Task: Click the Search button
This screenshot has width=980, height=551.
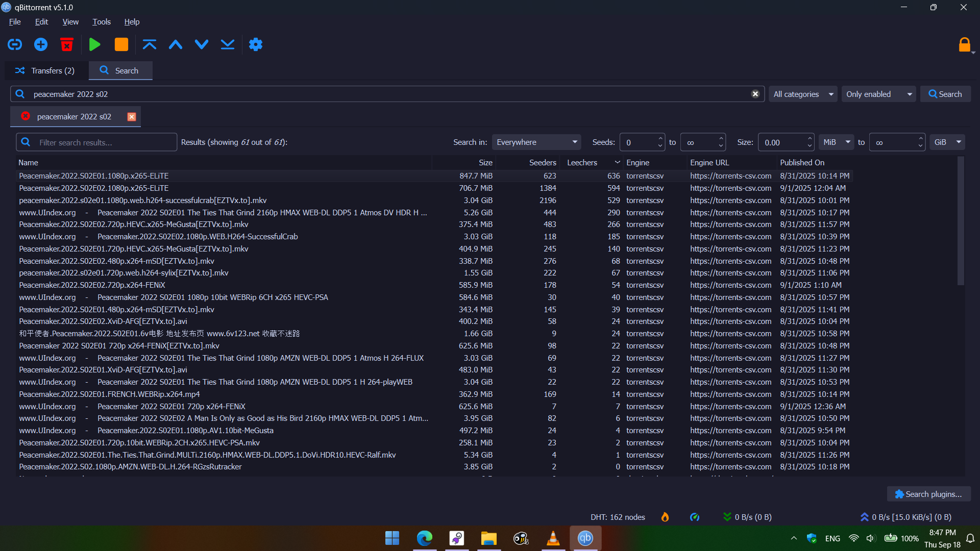Action: [945, 94]
